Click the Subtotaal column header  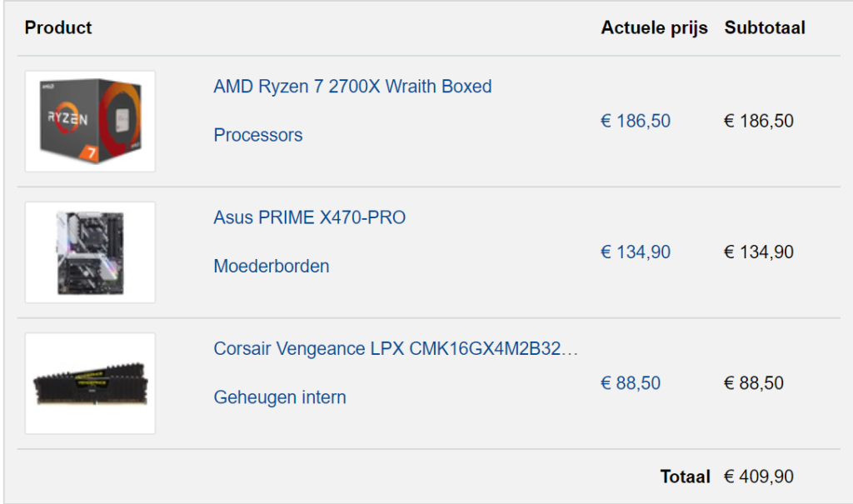point(765,27)
